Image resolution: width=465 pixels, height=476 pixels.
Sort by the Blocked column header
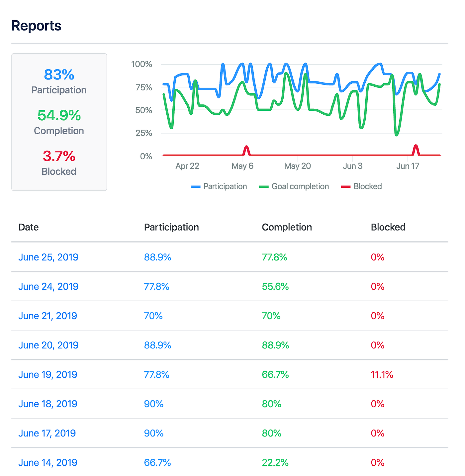(388, 227)
